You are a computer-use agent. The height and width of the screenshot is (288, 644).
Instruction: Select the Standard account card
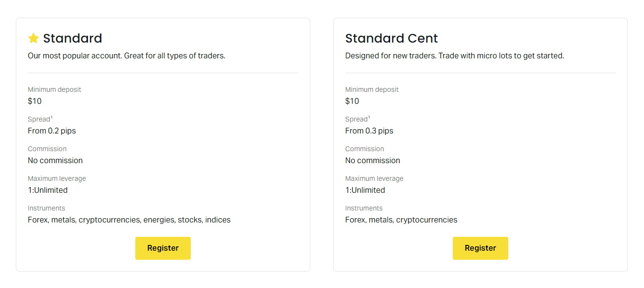click(x=163, y=144)
